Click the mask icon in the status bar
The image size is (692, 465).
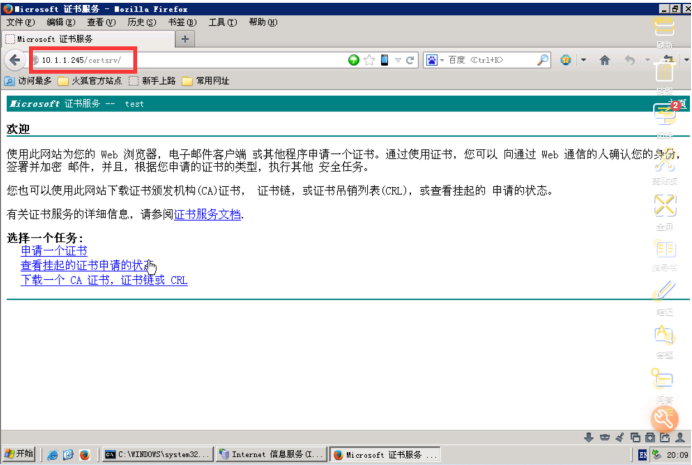click(x=605, y=437)
